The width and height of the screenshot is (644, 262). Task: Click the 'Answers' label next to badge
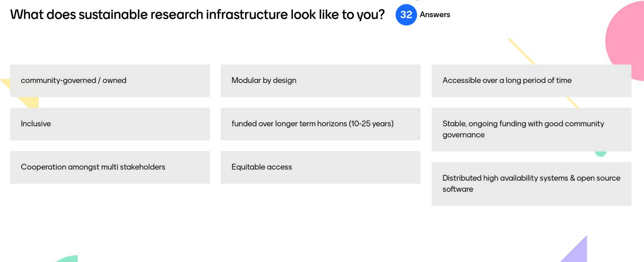pos(435,15)
